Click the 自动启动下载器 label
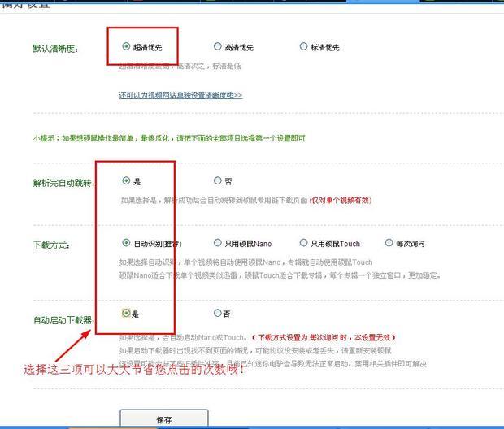 coord(63,320)
